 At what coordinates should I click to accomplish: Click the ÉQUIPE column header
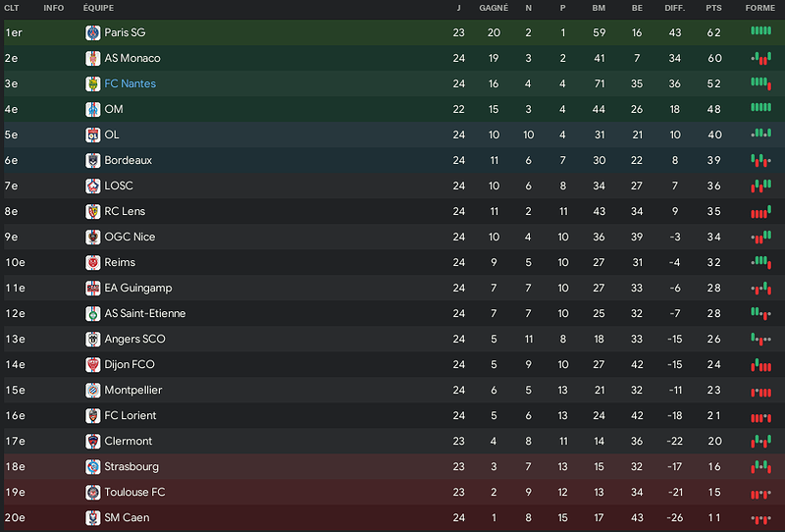click(x=99, y=8)
